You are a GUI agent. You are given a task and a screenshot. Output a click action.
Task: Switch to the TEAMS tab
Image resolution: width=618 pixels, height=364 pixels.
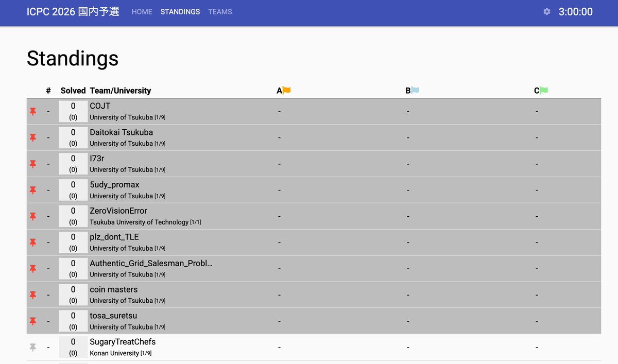220,11
